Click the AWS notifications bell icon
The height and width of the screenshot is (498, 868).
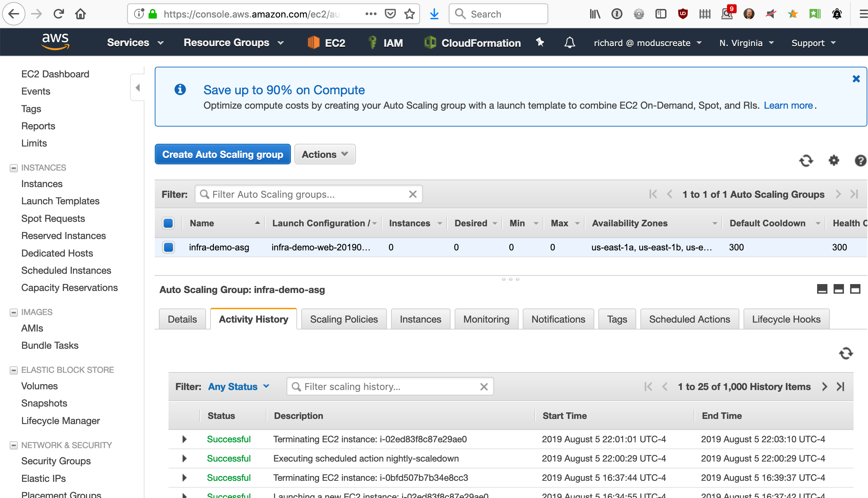pos(569,43)
